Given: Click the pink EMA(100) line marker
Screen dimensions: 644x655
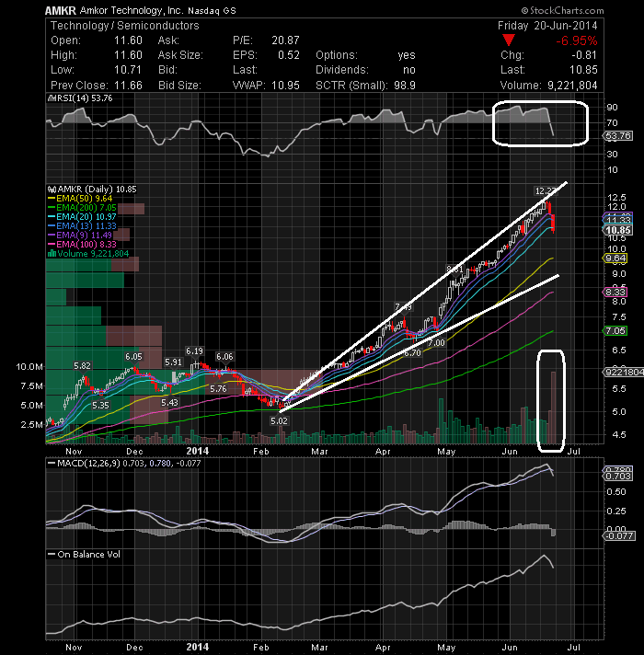Looking at the screenshot, I should coord(52,245).
